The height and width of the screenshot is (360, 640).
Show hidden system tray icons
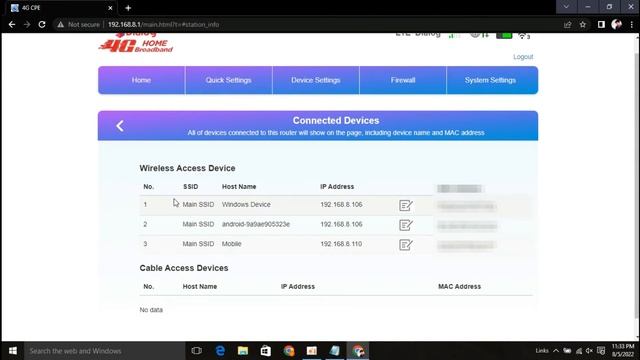556,351
